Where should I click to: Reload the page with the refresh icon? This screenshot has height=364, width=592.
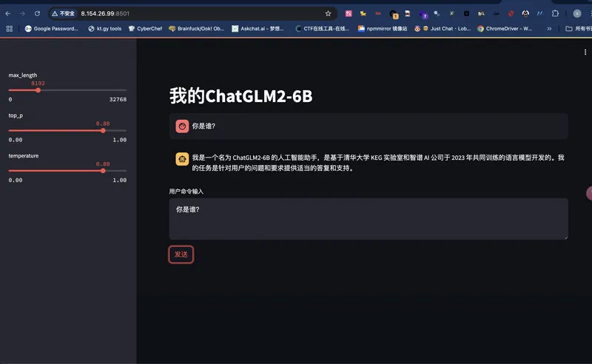(37, 13)
